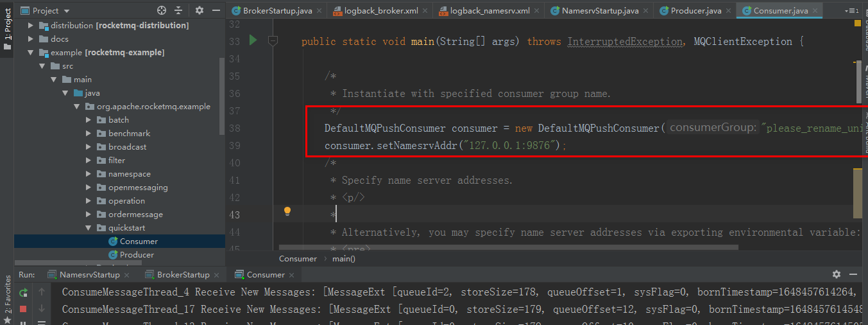This screenshot has height=325, width=868.
Task: Open Project panel settings gear
Action: [200, 10]
